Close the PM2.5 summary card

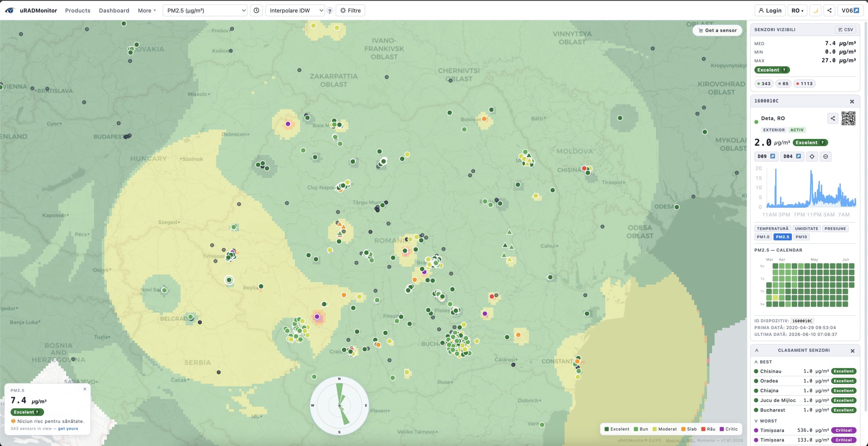click(85, 389)
